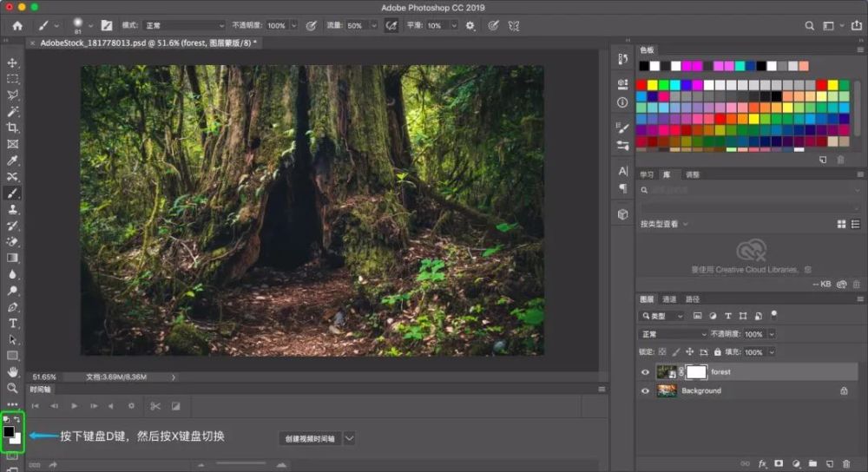Select the Move tool

(13, 62)
